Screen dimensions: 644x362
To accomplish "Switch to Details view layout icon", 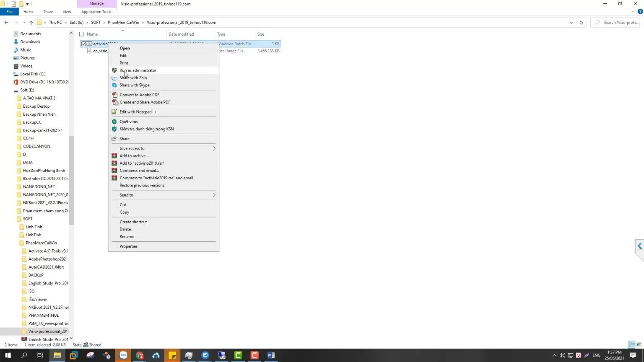I will (631, 345).
